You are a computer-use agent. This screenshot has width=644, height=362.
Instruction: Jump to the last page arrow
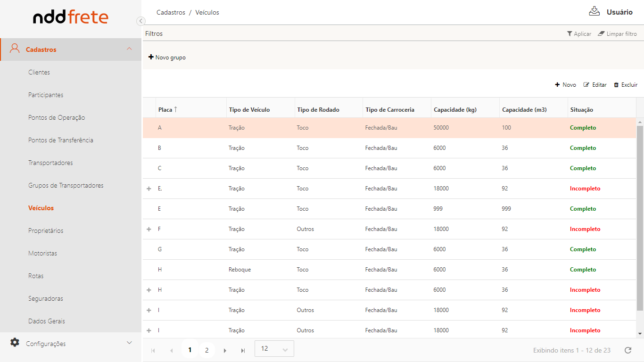[243, 350]
